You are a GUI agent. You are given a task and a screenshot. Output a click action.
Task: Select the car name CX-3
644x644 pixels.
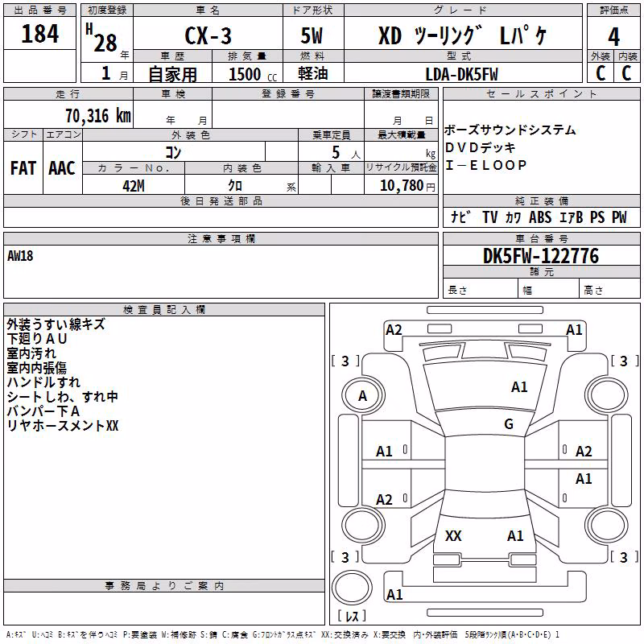208,35
